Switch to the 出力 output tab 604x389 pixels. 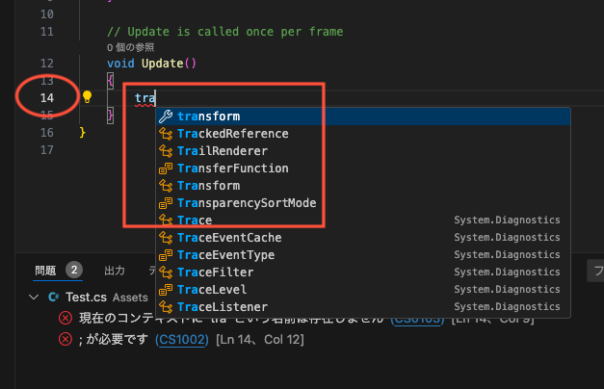point(114,271)
